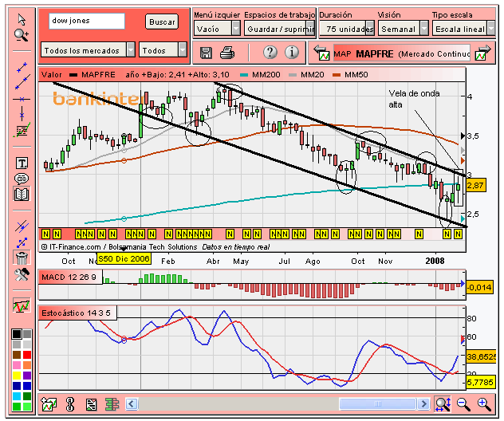Screen dimensions: 504x421
Task: Click the Estocástico 14 3 5 label
Action: pos(77,313)
